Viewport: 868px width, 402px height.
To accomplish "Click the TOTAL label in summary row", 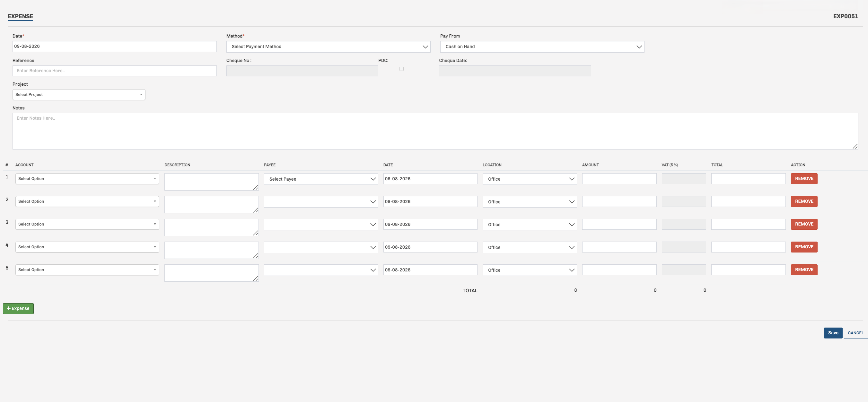I will tap(470, 291).
